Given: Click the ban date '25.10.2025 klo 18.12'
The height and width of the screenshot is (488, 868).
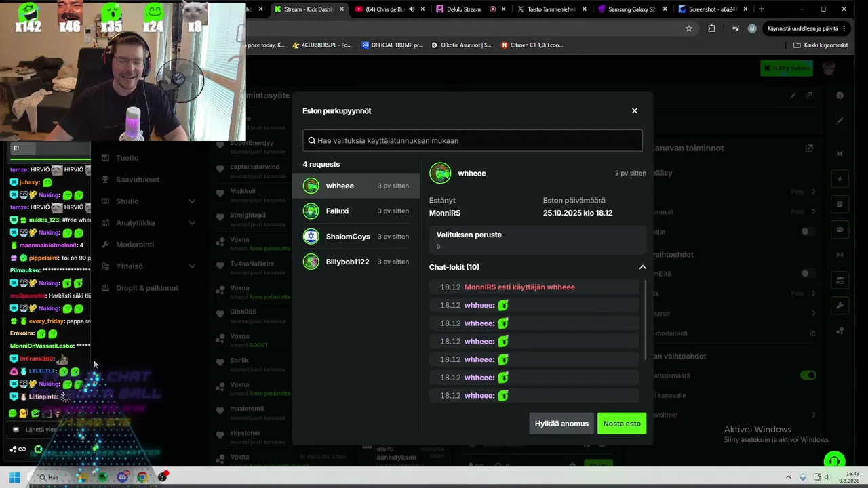Looking at the screenshot, I should pyautogui.click(x=578, y=213).
